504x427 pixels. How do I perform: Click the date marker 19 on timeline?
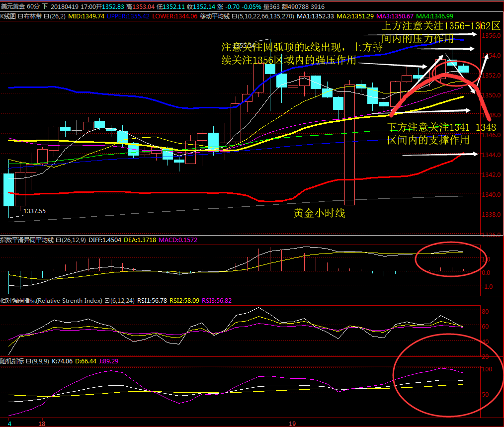pos(292,424)
